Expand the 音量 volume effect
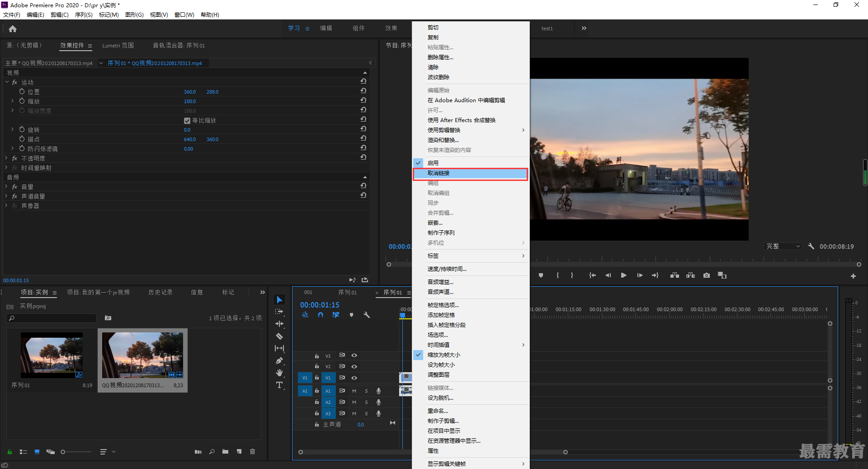 [6, 187]
